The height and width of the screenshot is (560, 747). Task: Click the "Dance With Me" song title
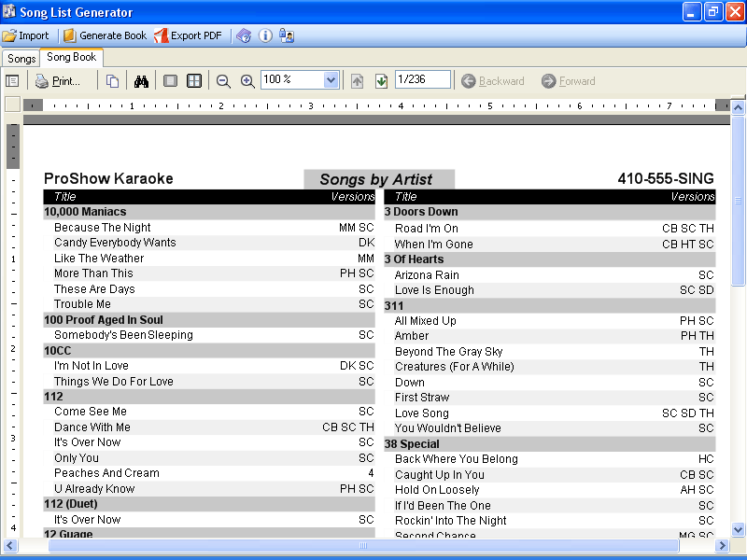pyautogui.click(x=92, y=427)
